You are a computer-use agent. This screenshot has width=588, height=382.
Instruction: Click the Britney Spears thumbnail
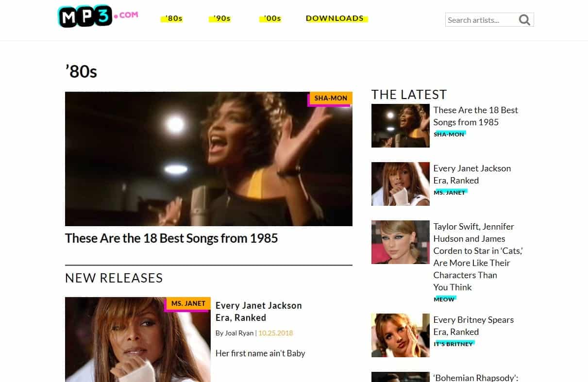tap(400, 335)
